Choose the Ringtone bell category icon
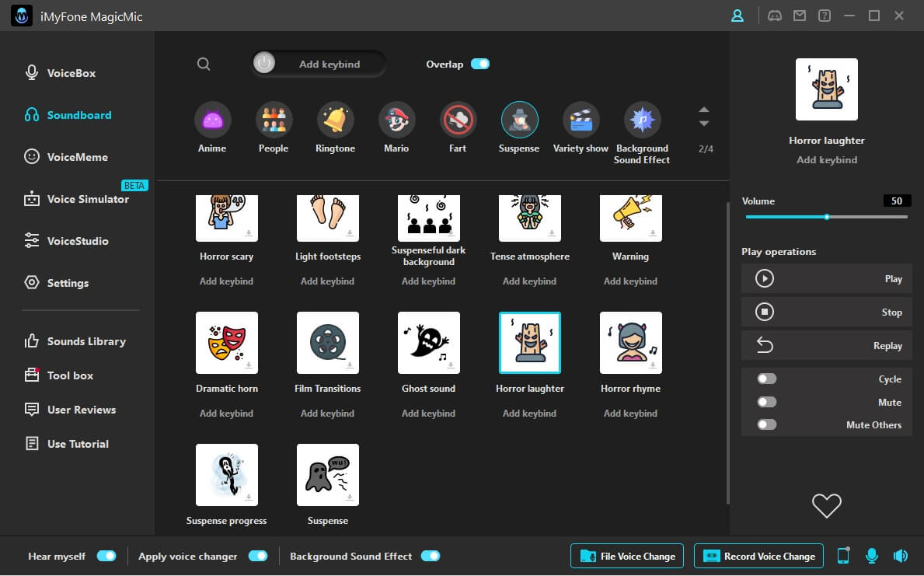Screen dimensions: 924x576 pyautogui.click(x=335, y=120)
